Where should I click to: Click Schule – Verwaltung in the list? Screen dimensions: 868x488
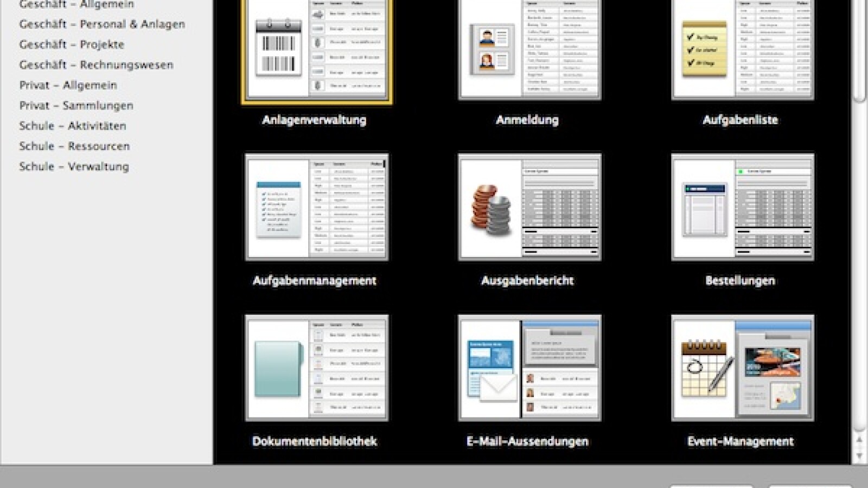coord(74,166)
